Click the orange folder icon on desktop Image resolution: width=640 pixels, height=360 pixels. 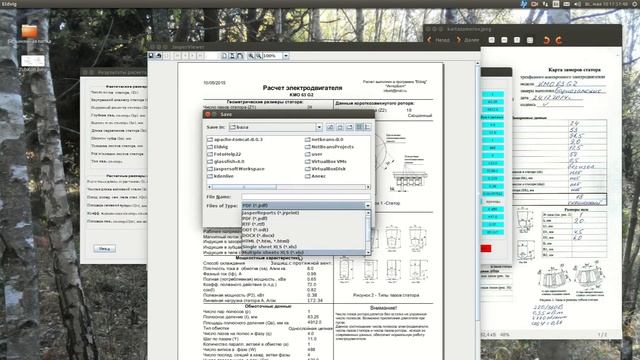[x=30, y=31]
